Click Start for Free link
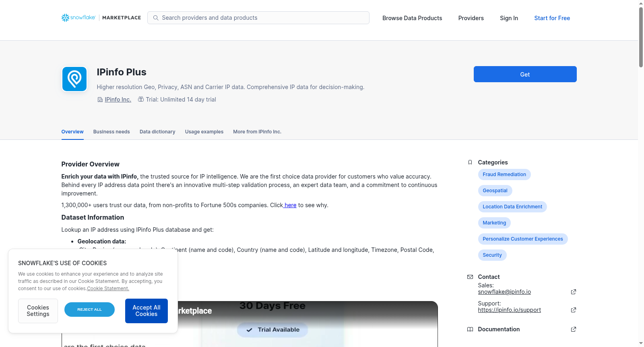 pyautogui.click(x=552, y=18)
